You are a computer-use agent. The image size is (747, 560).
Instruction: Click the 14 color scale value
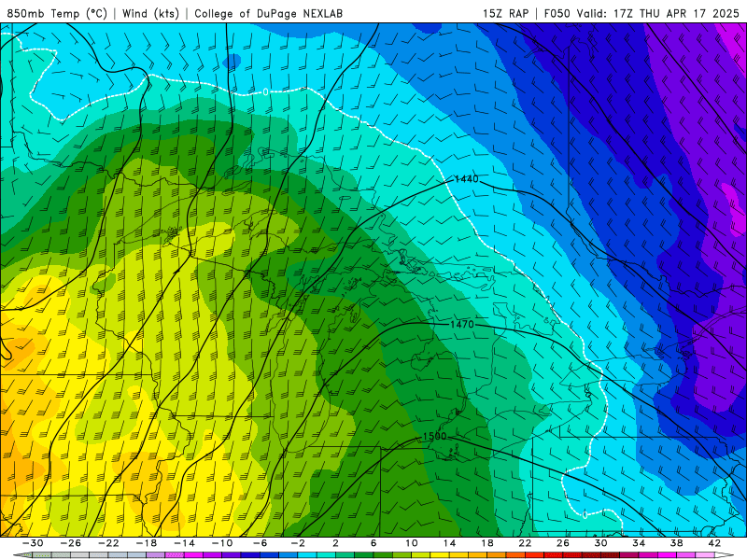449,543
